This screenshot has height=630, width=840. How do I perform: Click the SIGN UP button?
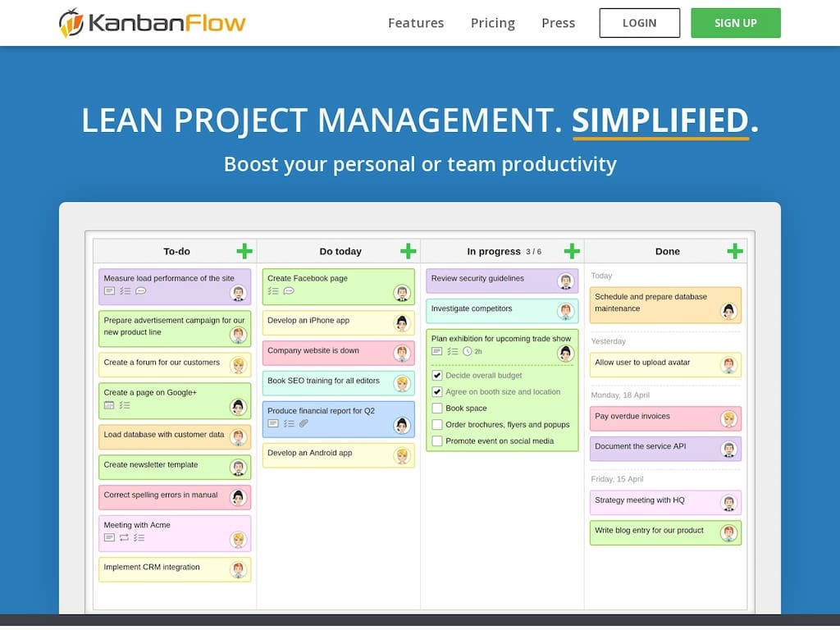(735, 23)
